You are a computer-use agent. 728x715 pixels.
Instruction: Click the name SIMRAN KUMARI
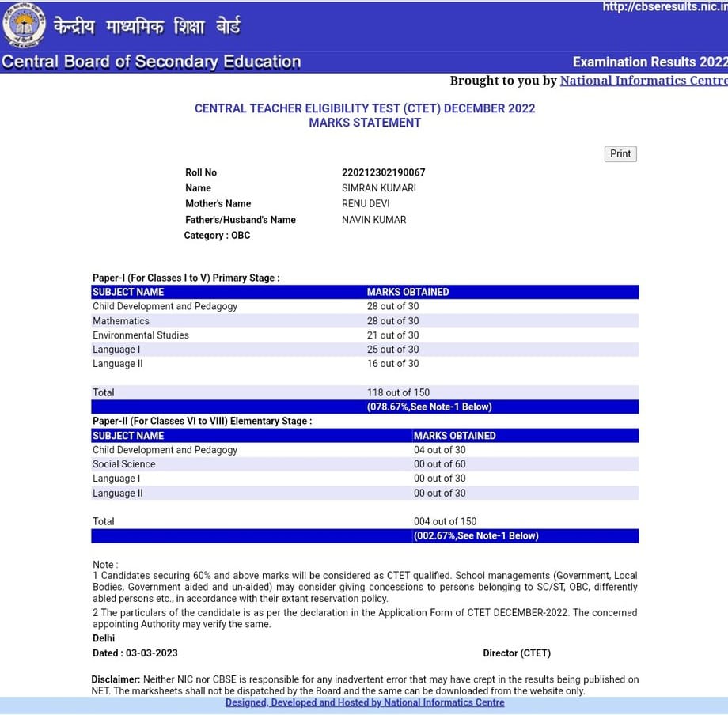pos(379,188)
